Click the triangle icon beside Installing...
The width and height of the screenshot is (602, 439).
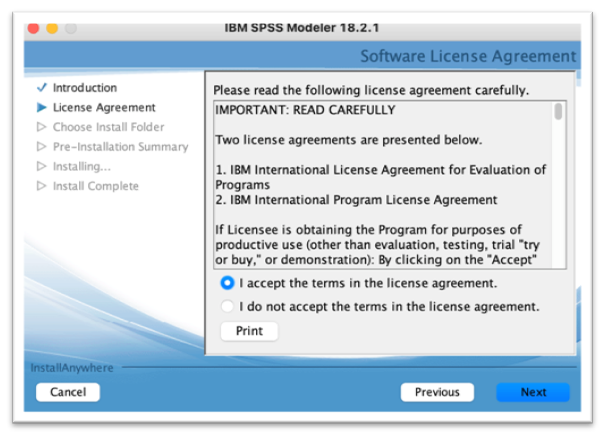[x=41, y=166]
